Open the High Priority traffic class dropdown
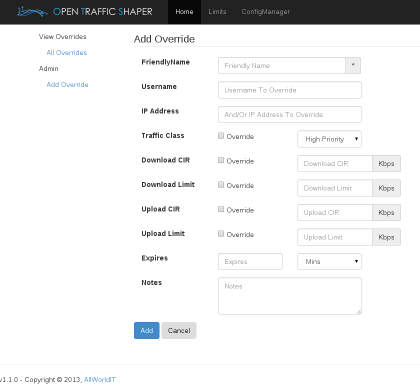The image size is (420, 389). [329, 139]
